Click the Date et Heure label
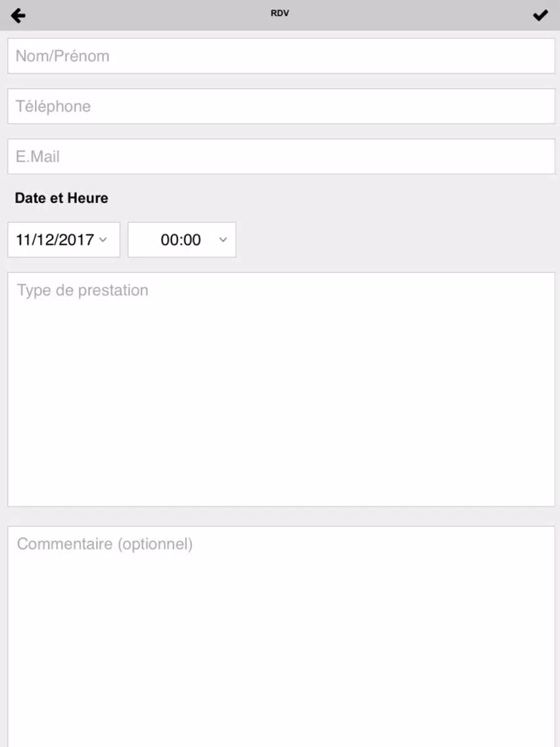This screenshot has height=747, width=560. click(61, 198)
